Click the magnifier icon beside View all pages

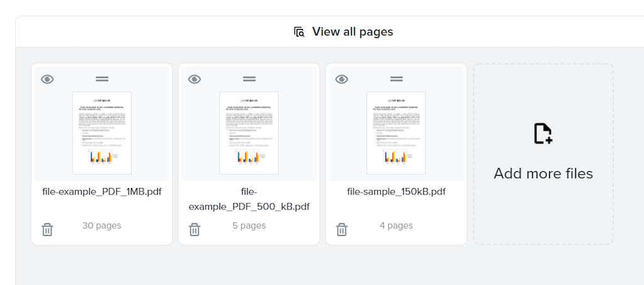pyautogui.click(x=299, y=32)
